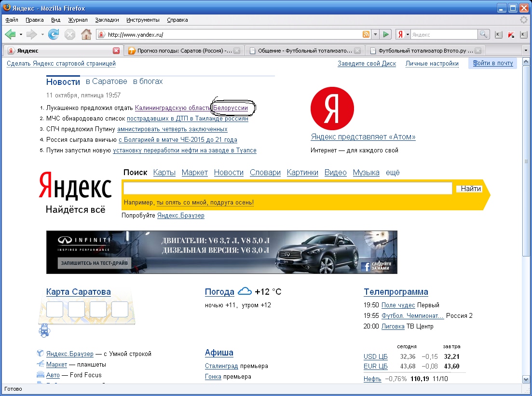
Task: Click the Войти в почту button
Action: pos(492,63)
